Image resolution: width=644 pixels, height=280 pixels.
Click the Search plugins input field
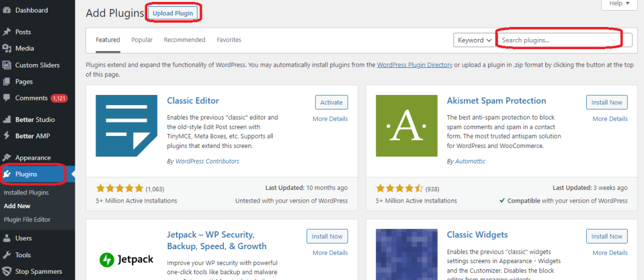[565, 40]
